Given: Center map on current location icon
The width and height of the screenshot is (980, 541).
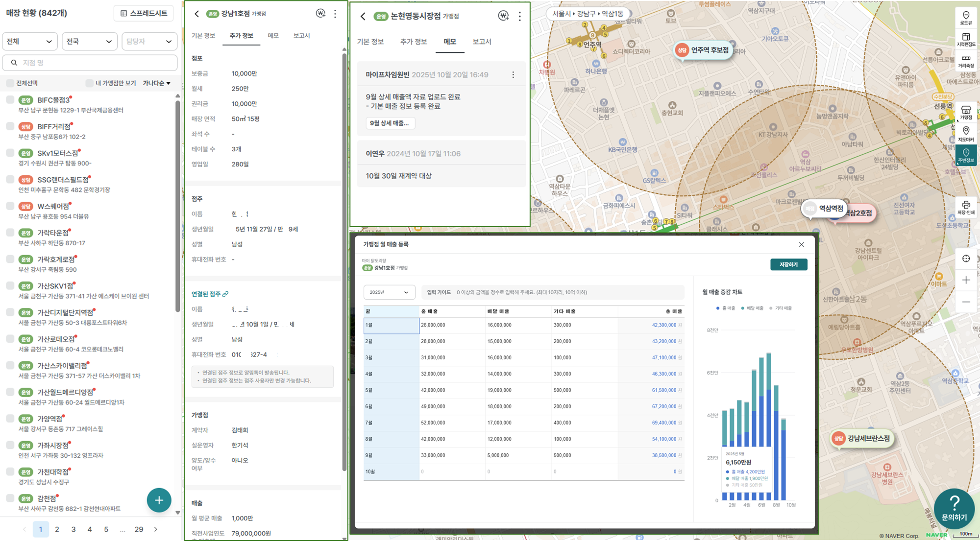Looking at the screenshot, I should click(x=966, y=259).
